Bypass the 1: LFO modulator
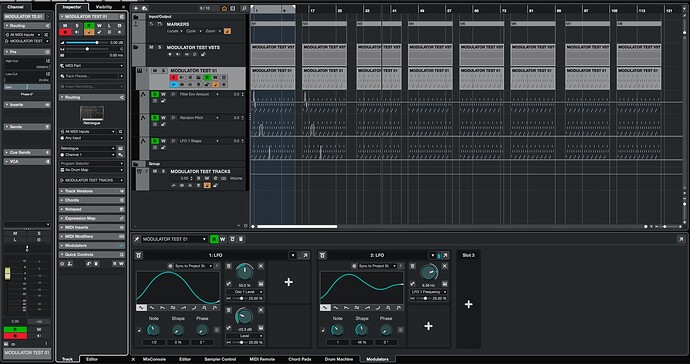 pos(139,255)
